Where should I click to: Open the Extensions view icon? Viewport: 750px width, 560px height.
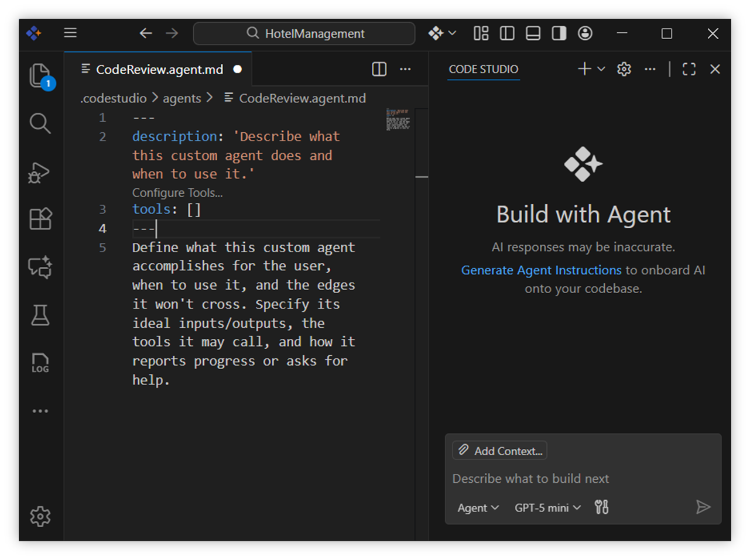pyautogui.click(x=40, y=219)
